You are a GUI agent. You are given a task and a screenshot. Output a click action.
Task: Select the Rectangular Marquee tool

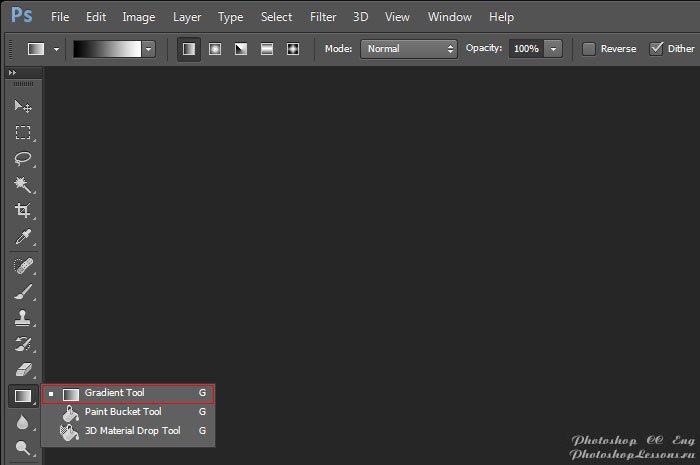[22, 133]
